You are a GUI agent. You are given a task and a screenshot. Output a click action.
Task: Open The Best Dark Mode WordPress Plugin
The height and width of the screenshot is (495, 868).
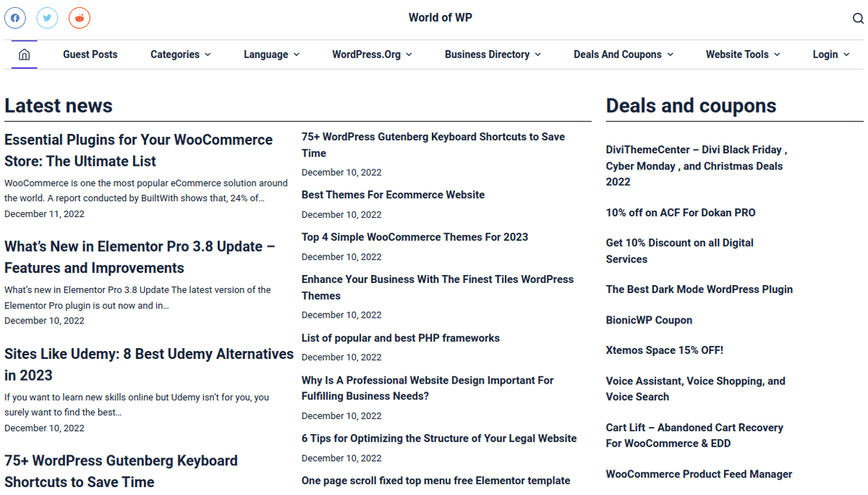[x=699, y=289]
